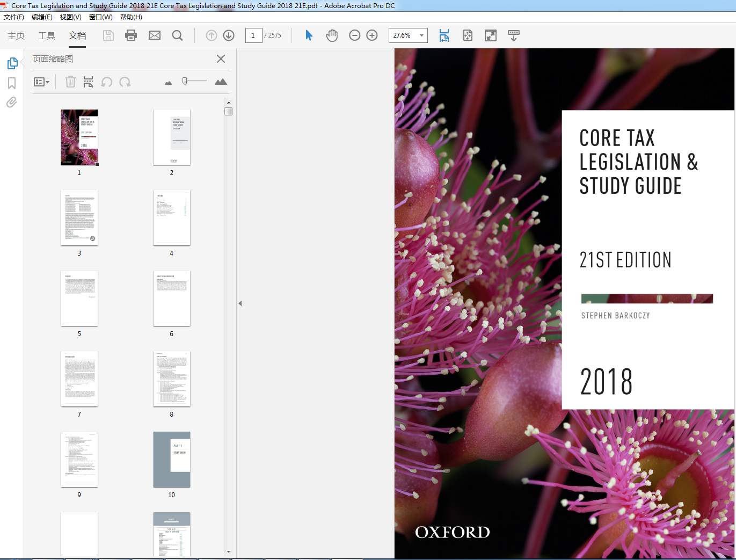Activate the hand pan tool
This screenshot has height=560, width=736.
tap(332, 35)
